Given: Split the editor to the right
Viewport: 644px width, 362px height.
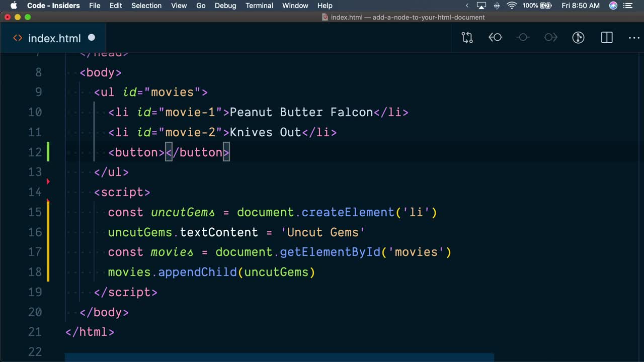Looking at the screenshot, I should tap(607, 38).
